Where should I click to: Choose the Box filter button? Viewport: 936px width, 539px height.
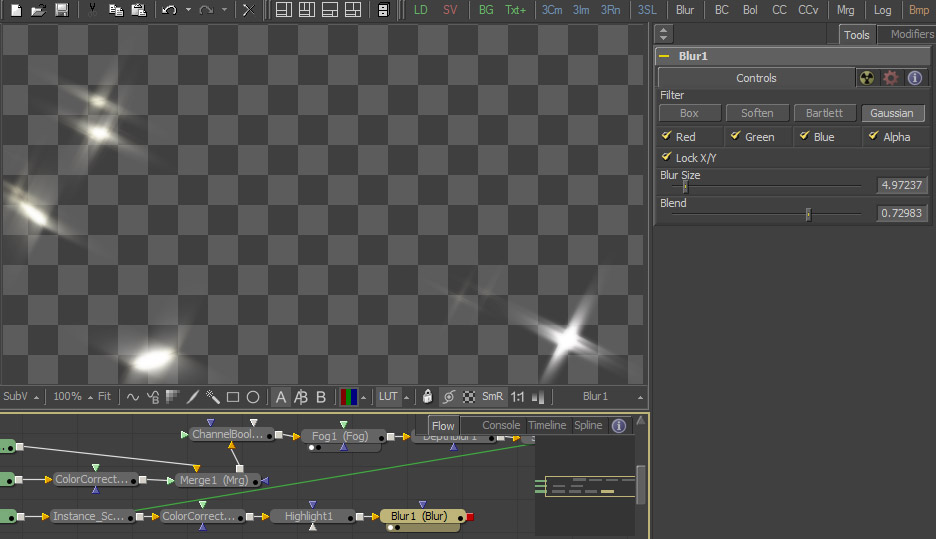click(x=689, y=113)
